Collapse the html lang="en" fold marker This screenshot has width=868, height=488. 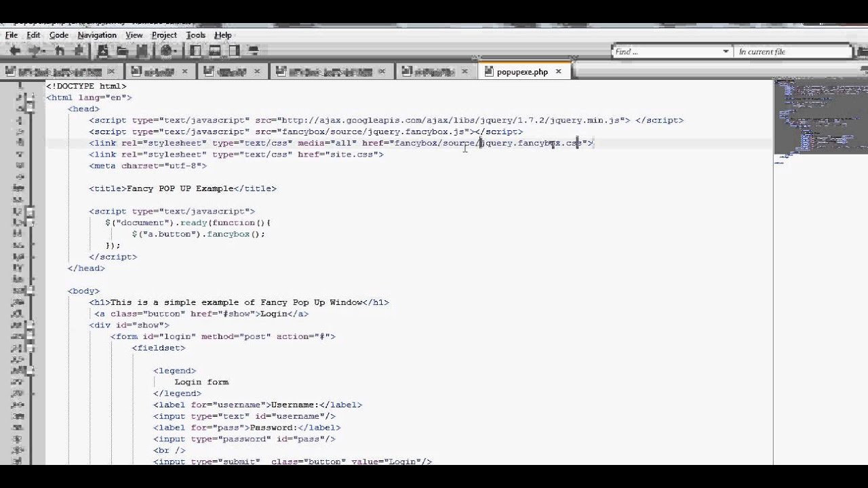point(30,98)
